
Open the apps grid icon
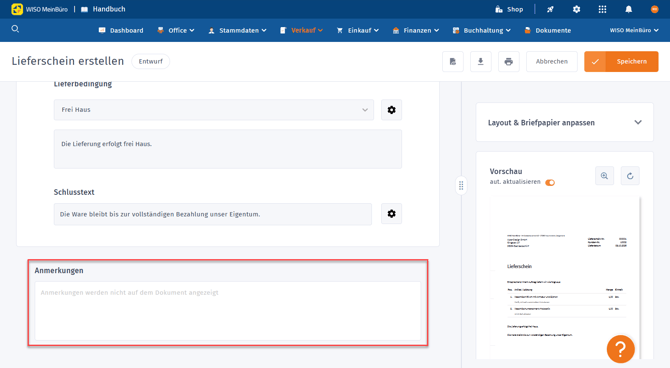(x=602, y=9)
